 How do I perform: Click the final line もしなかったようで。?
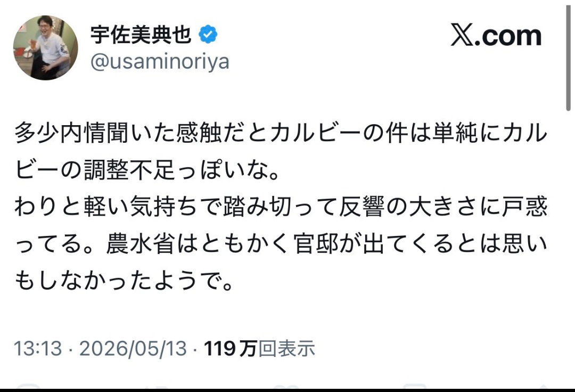(124, 280)
